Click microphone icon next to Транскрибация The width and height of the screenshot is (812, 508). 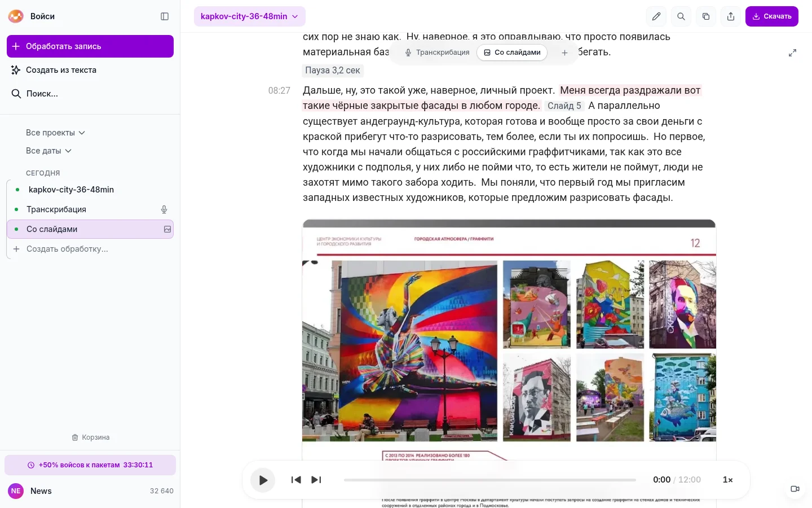pyautogui.click(x=164, y=209)
